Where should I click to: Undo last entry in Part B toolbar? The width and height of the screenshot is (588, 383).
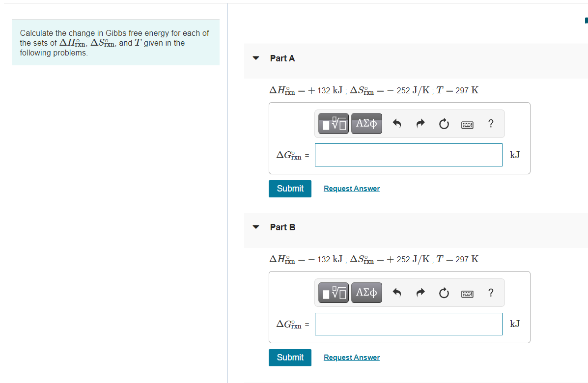point(397,292)
